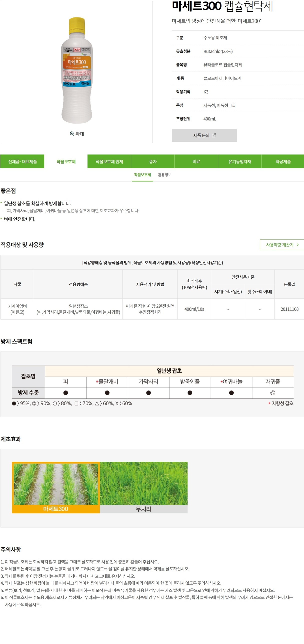Screen dimensions: 304x644
Task: Click the 물달개비 weed column header
Action: tap(107, 382)
